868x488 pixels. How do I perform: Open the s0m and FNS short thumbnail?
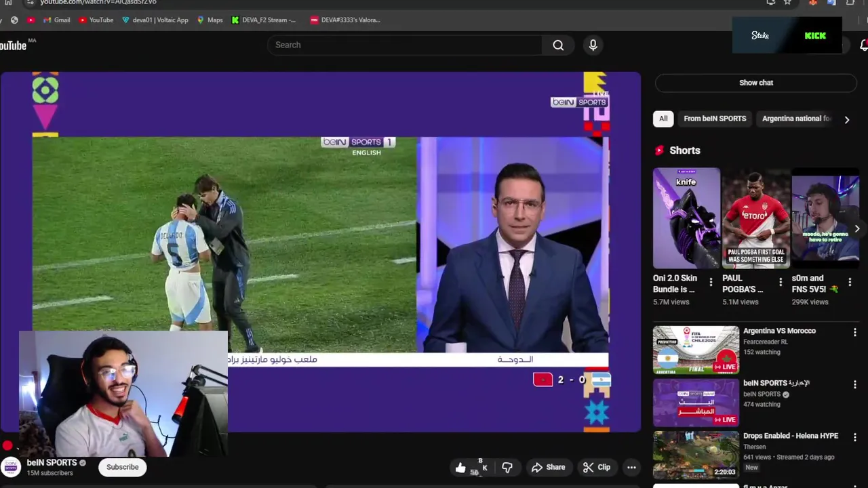(x=825, y=218)
